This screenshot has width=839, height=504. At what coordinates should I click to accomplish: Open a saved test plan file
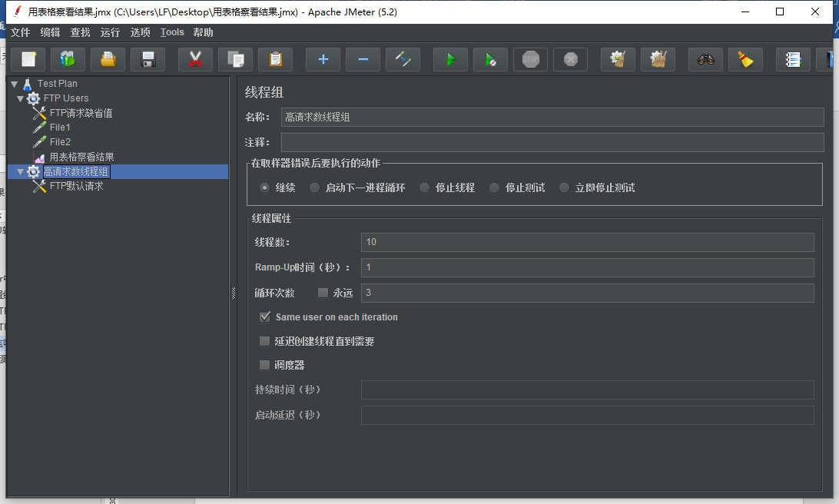(108, 59)
